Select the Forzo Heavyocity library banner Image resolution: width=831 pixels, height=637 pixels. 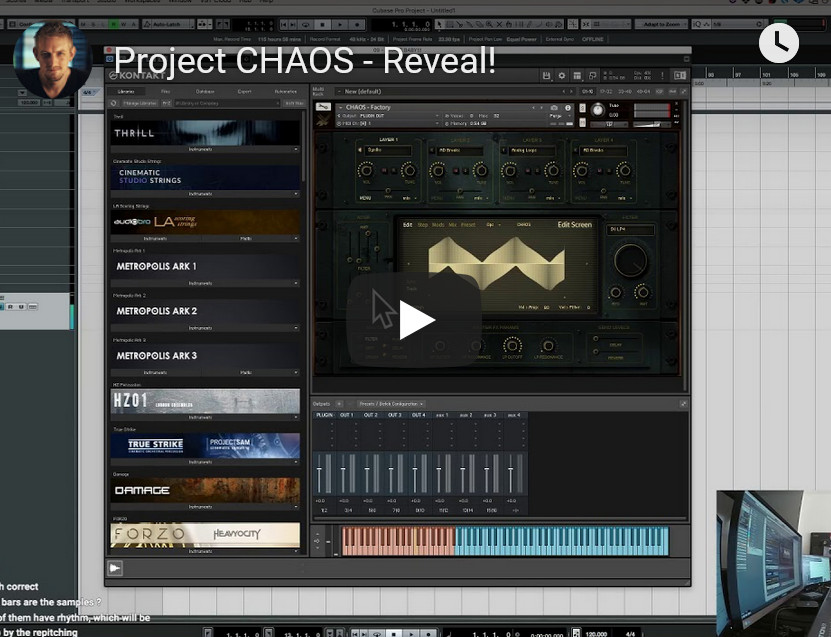(205, 534)
